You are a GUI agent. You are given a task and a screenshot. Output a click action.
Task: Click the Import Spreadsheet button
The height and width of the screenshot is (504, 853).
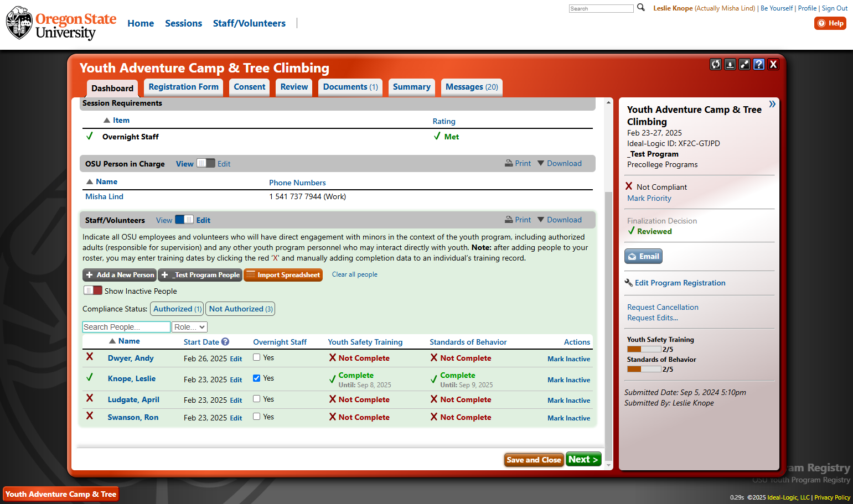point(283,275)
